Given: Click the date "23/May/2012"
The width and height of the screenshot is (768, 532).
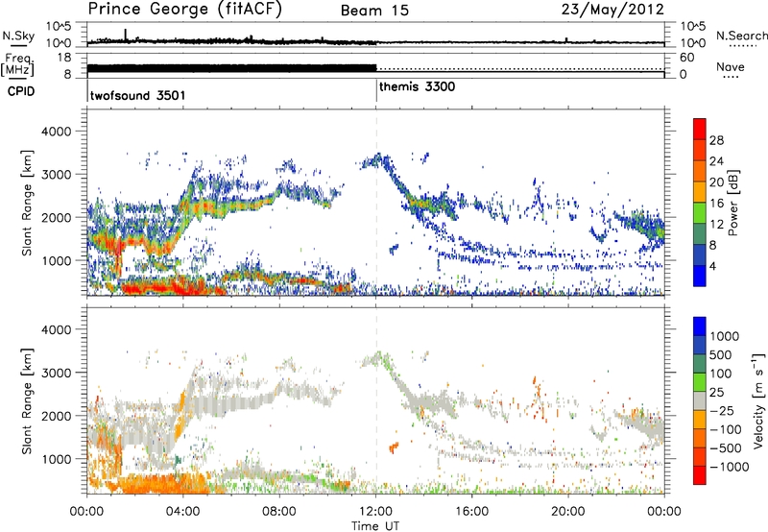Looking at the screenshot, I should [612, 10].
